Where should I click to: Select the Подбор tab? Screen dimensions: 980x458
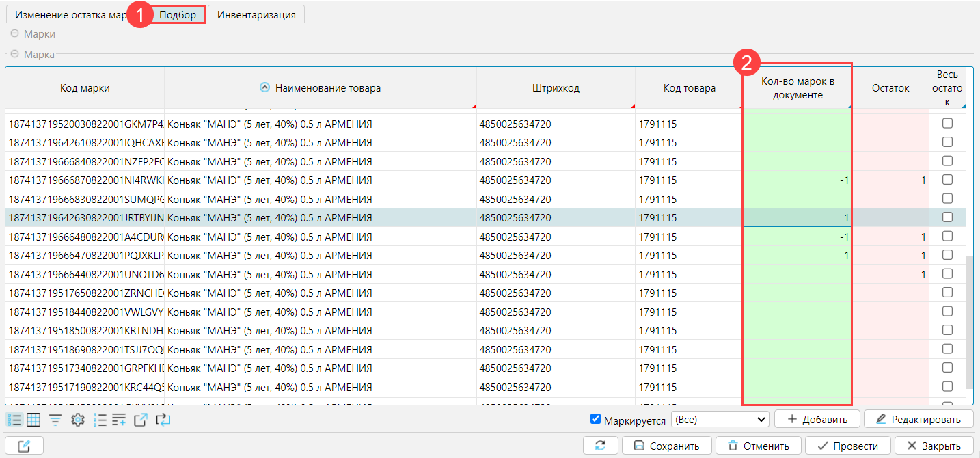click(x=178, y=14)
